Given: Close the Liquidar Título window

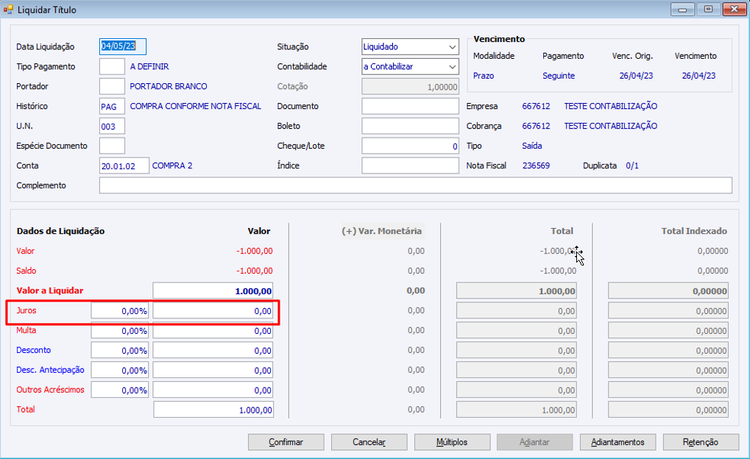Looking at the screenshot, I should point(732,9).
